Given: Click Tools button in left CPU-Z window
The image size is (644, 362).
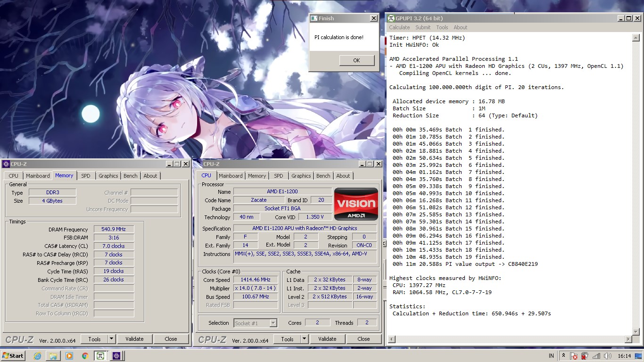Looking at the screenshot, I should click(94, 339).
